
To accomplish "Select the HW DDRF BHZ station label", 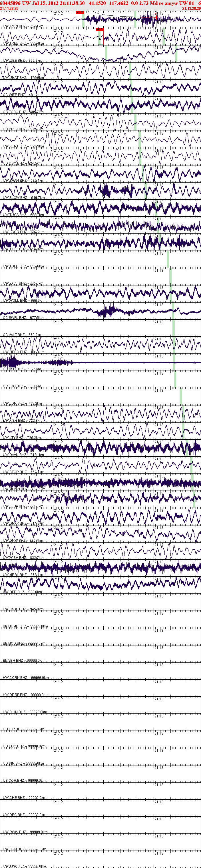I will [26, 695].
